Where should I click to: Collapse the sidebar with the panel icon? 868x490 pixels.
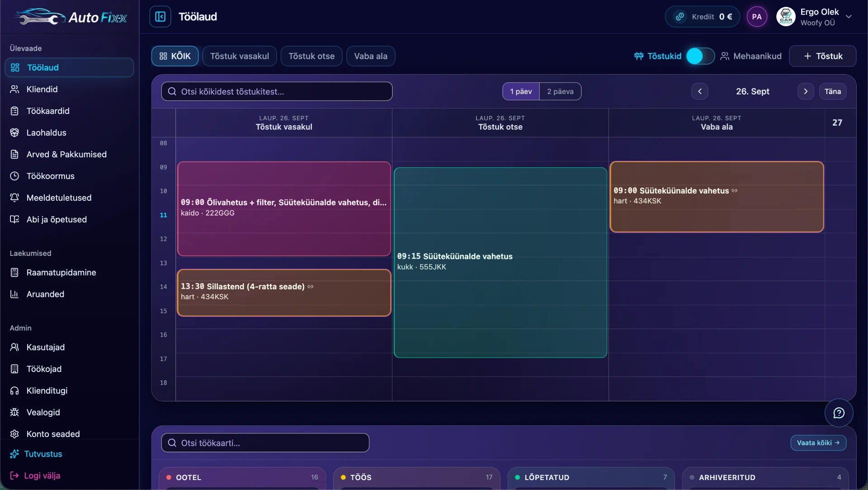[x=160, y=17]
